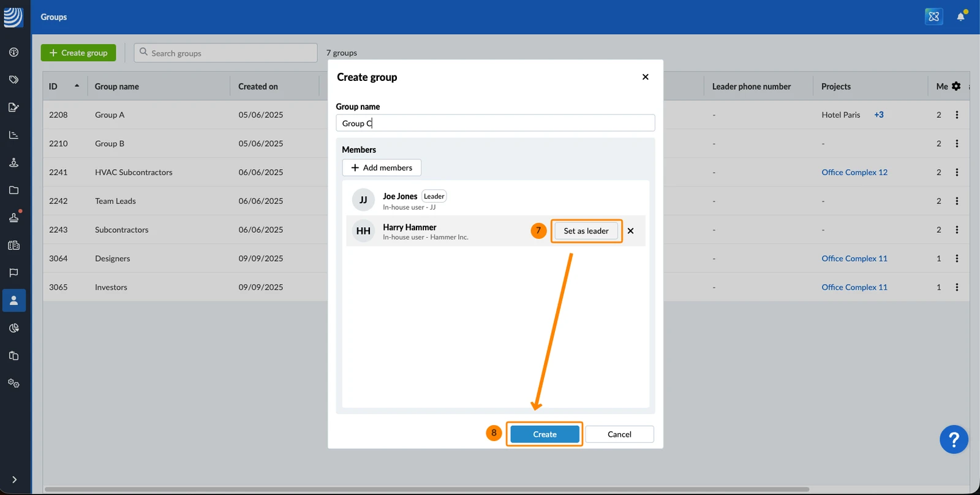Open Office Complex 12 project link
The image size is (980, 495).
pyautogui.click(x=854, y=172)
